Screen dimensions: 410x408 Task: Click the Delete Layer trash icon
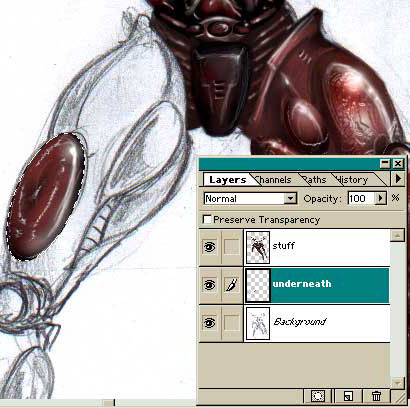coord(376,396)
